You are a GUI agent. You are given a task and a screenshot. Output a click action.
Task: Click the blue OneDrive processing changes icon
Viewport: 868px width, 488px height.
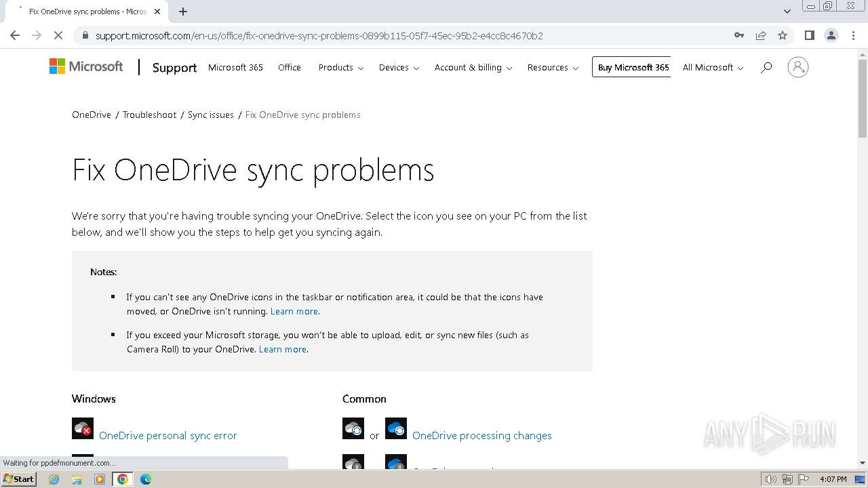pos(396,428)
